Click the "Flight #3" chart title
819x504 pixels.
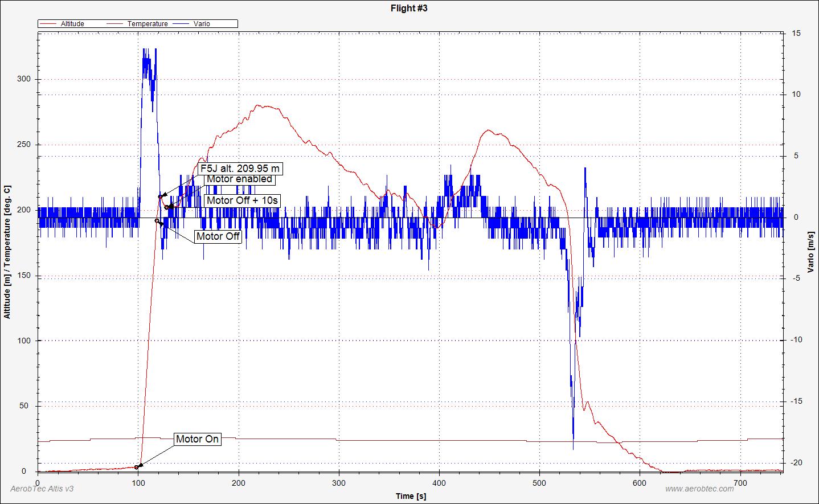pos(409,8)
